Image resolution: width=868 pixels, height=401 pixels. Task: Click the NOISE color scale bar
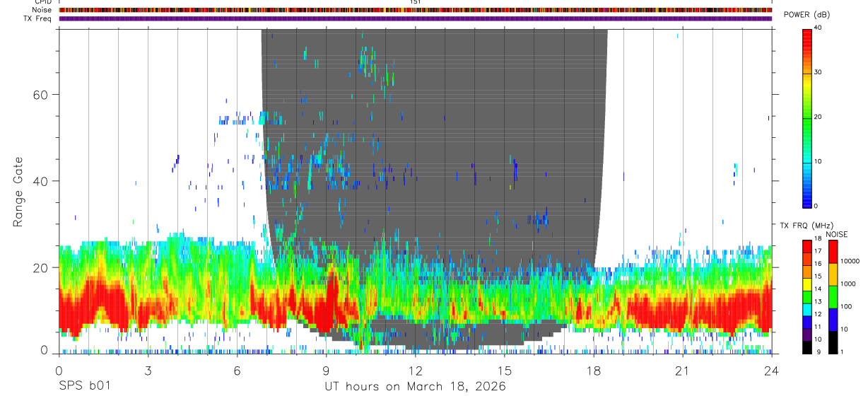833,296
